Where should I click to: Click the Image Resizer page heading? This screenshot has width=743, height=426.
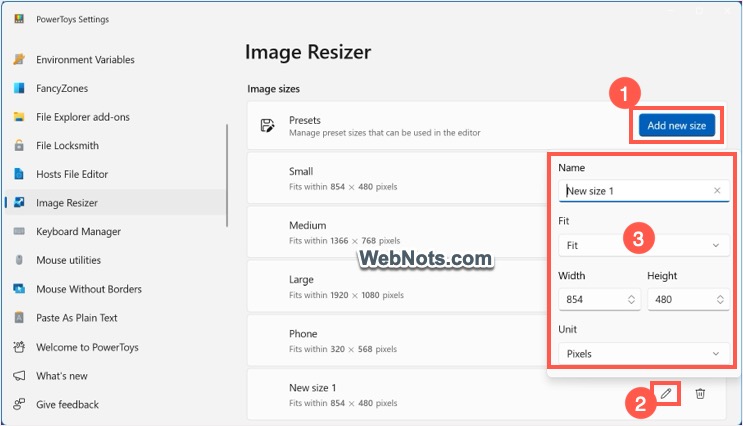(x=308, y=52)
